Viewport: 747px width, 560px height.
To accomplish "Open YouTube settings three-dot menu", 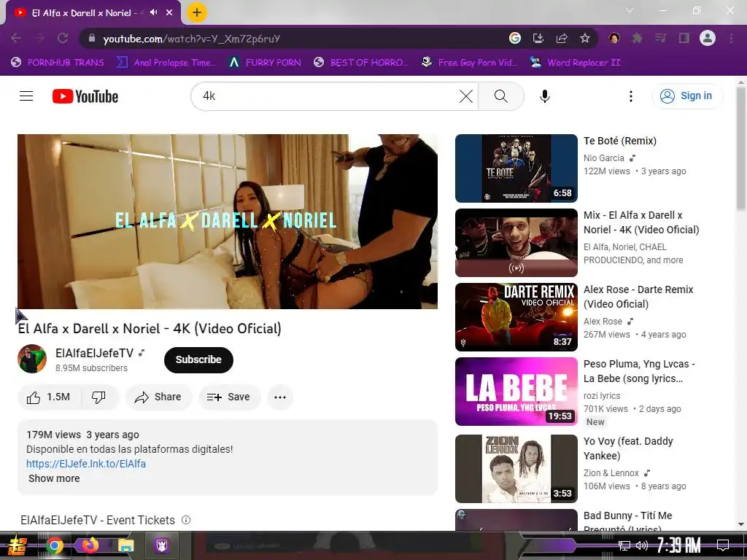I will click(x=631, y=96).
